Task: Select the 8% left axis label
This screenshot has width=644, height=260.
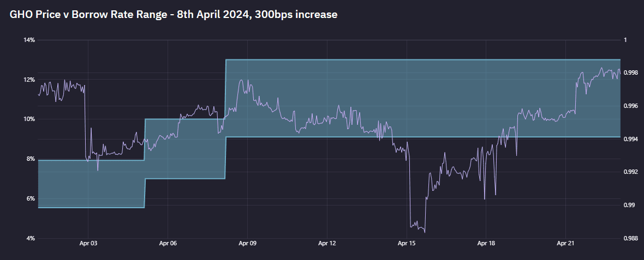Action: (30, 159)
